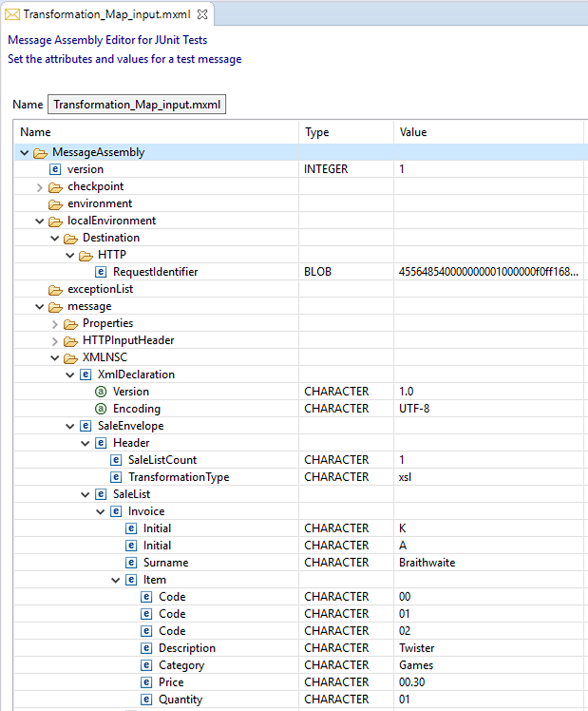The height and width of the screenshot is (711, 588).
Task: Collapse the MessageAssembly root node
Action: pyautogui.click(x=25, y=153)
